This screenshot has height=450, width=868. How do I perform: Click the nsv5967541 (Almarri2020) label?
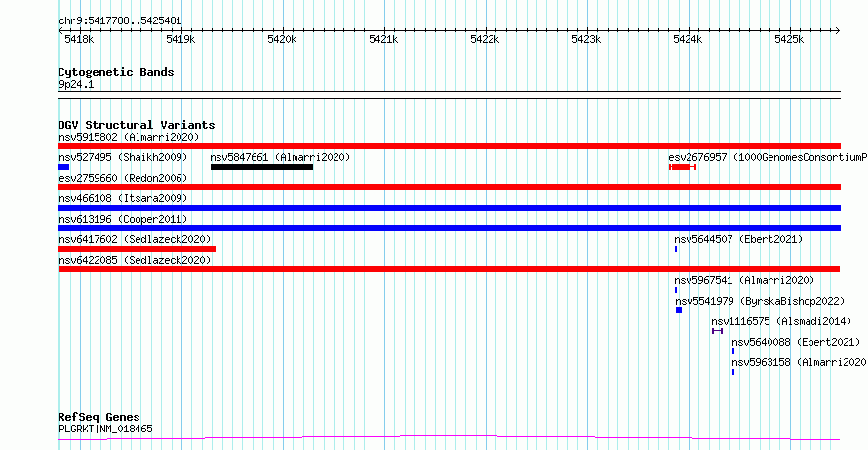[744, 280]
